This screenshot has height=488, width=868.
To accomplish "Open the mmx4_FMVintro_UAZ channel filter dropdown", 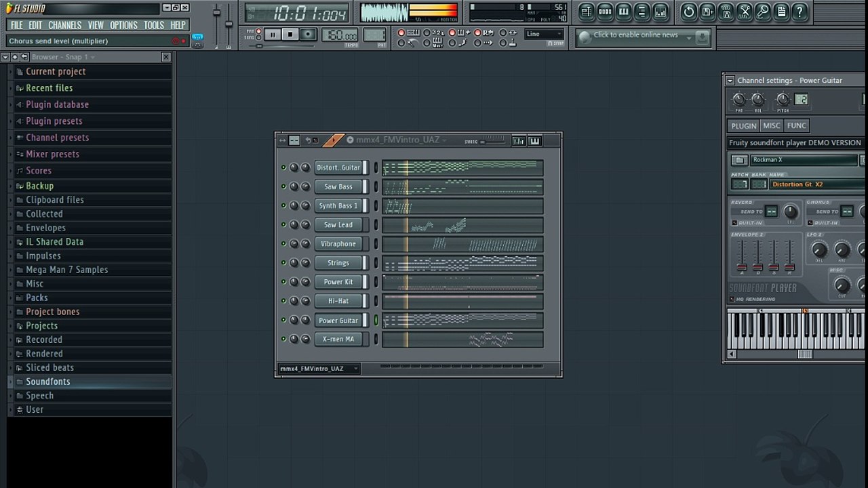I will tap(319, 369).
